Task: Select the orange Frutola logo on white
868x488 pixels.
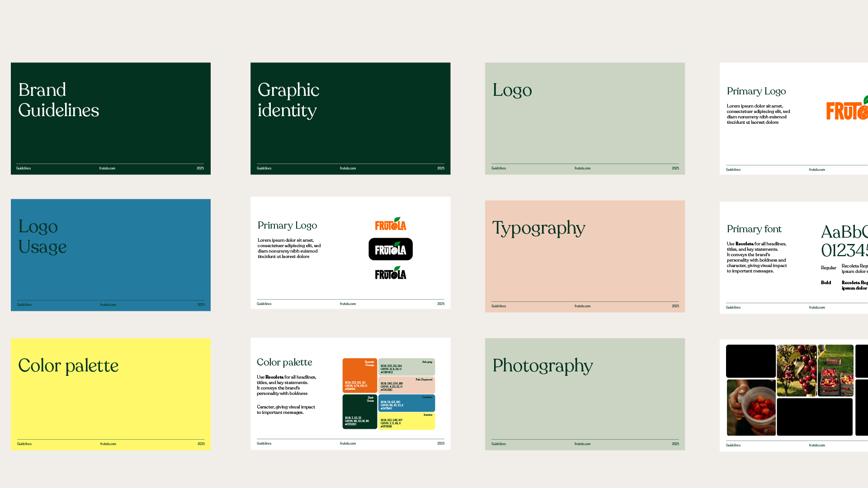Action: [x=391, y=224]
